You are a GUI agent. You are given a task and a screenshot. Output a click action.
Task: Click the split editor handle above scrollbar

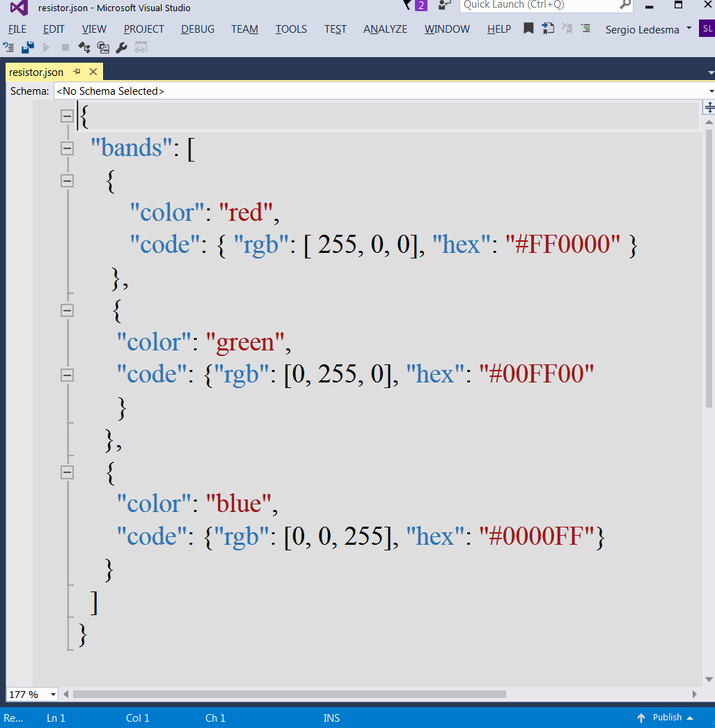click(709, 108)
